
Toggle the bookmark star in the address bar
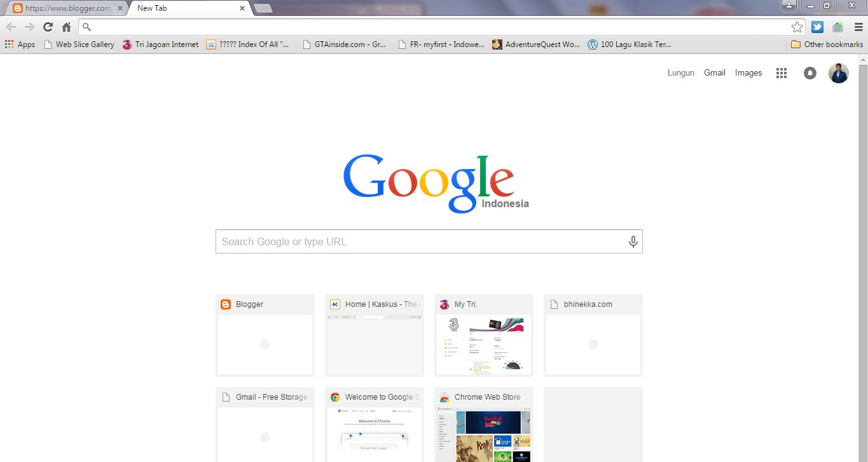point(796,27)
